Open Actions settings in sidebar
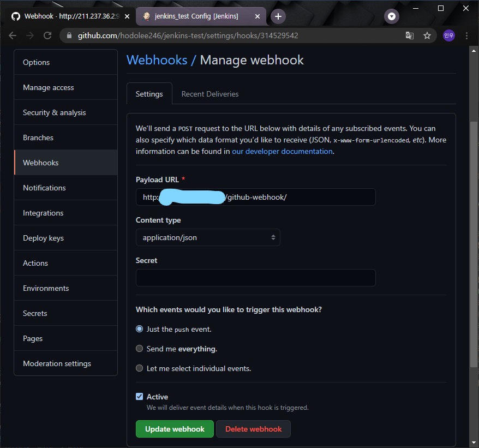The width and height of the screenshot is (479, 448). 65,263
